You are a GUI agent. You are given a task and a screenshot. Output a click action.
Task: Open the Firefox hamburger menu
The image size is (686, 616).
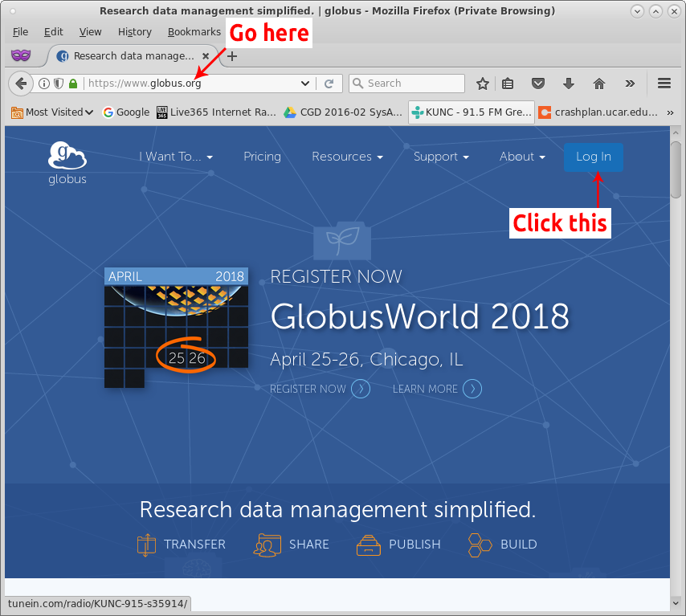tap(664, 84)
